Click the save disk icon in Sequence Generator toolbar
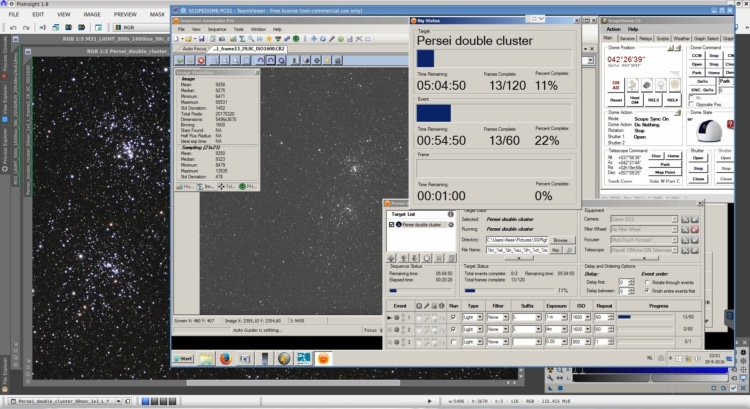 (x=202, y=39)
